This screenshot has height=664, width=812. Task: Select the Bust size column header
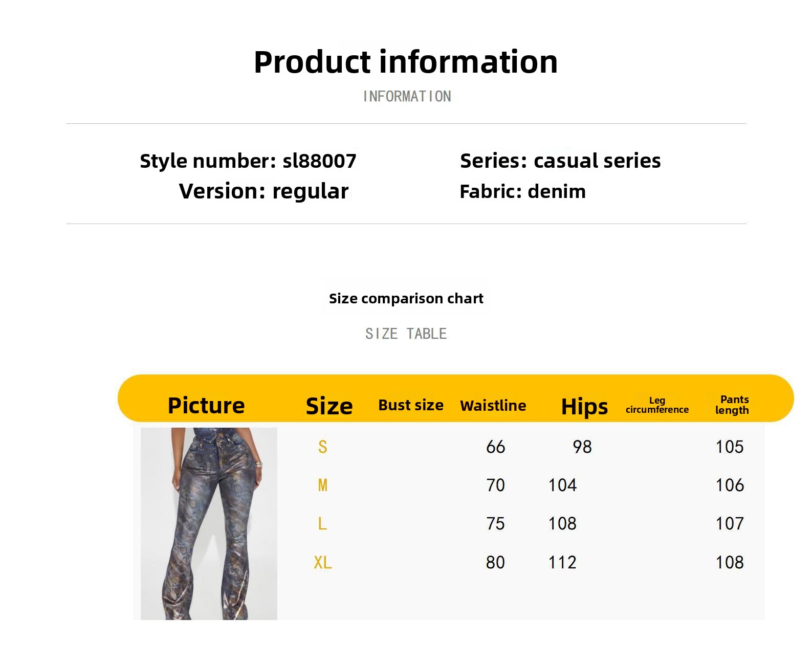click(x=411, y=405)
